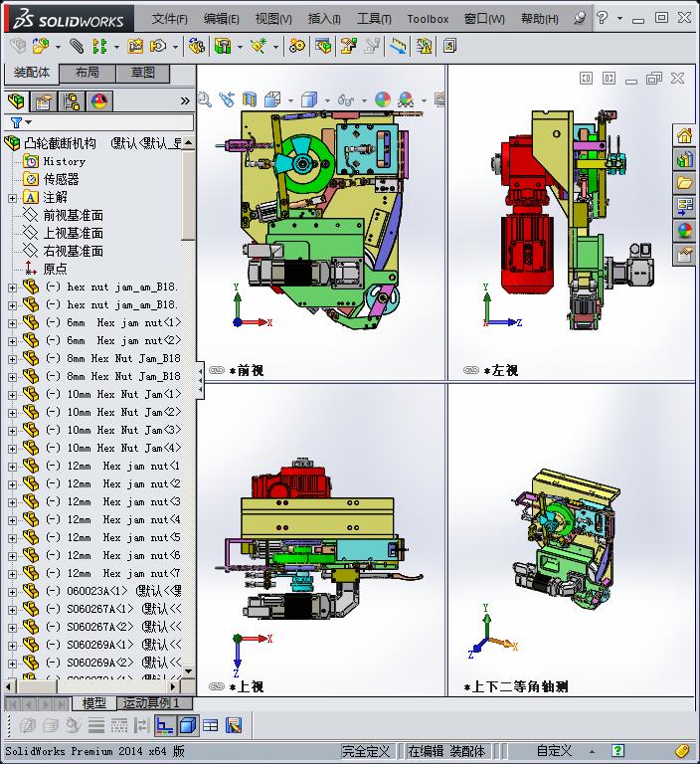Expand the 注解 annotations node
The width and height of the screenshot is (700, 764).
[x=12, y=198]
